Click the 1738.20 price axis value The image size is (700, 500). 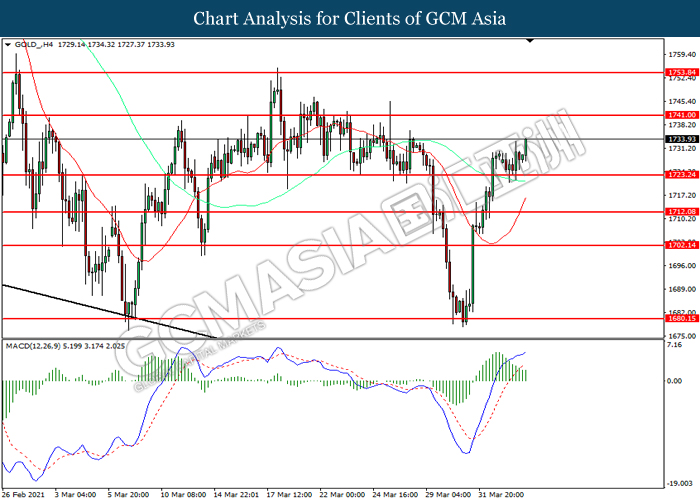tap(682, 125)
